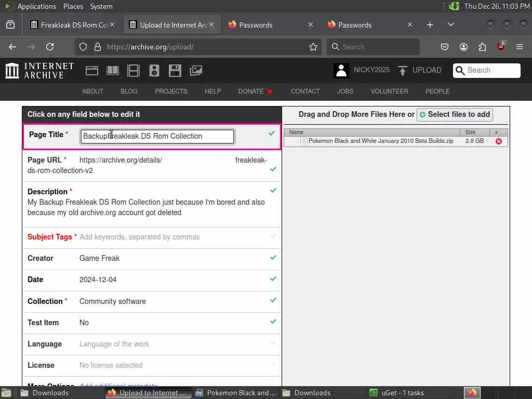
Task: Open the Texts book icon
Action: coord(113,71)
